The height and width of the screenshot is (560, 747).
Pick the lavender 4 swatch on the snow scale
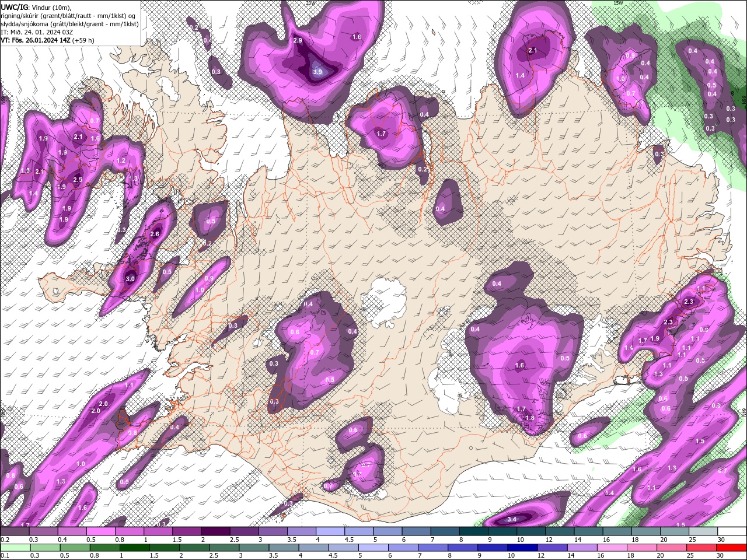330,531
